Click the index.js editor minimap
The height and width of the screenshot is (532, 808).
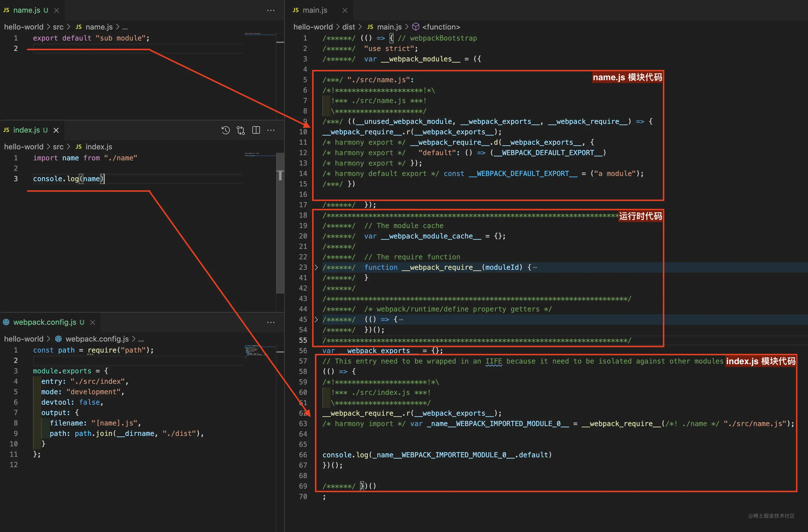(260, 155)
